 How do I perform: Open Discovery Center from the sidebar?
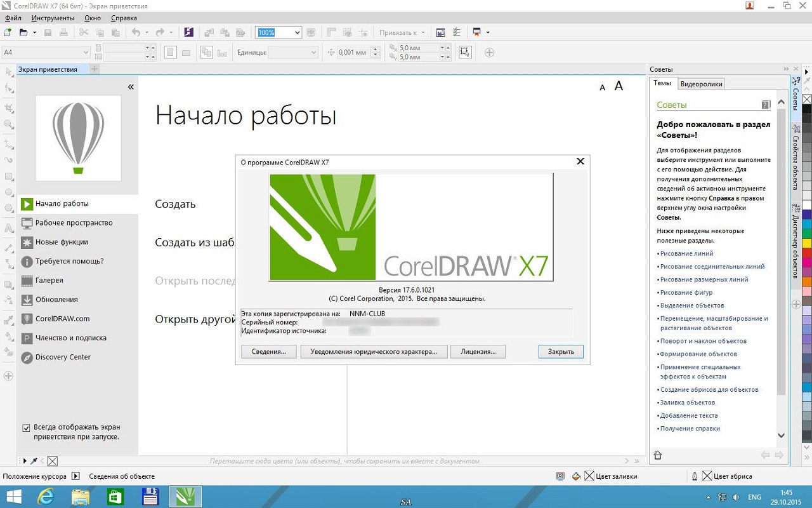click(63, 358)
